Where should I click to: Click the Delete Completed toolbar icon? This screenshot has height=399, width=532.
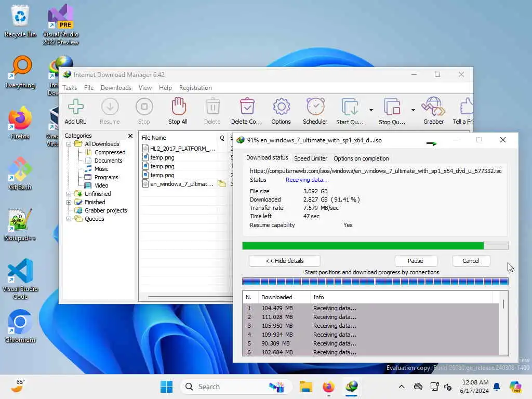247,111
